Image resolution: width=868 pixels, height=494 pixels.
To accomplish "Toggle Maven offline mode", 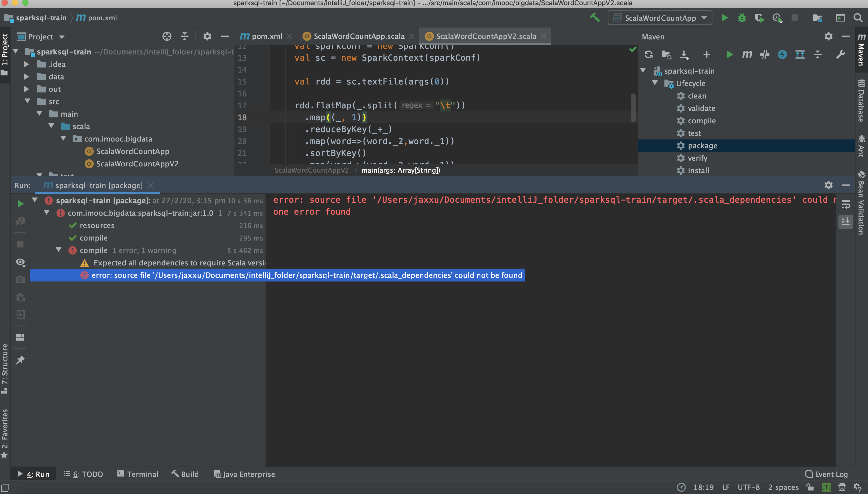I will 765,54.
